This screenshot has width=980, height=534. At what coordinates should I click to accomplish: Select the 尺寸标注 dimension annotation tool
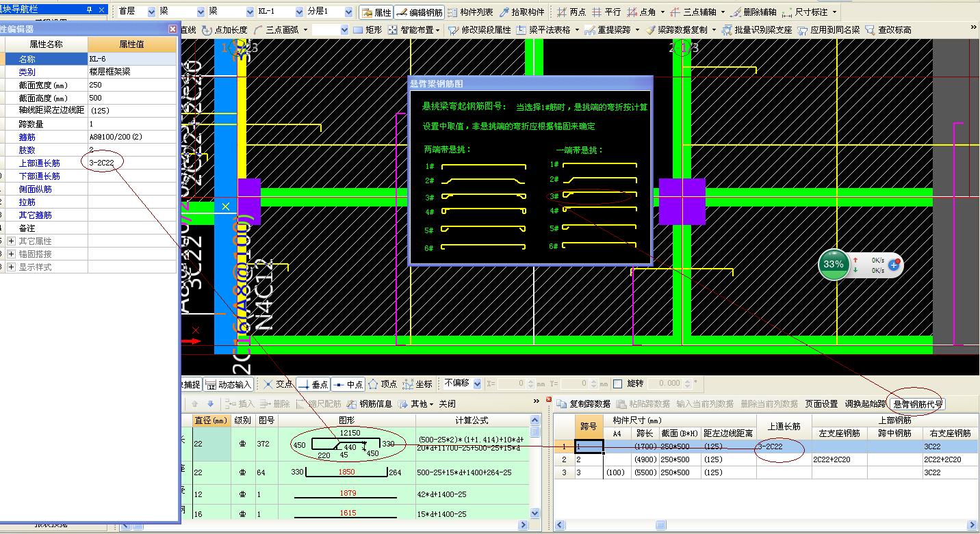click(805, 12)
